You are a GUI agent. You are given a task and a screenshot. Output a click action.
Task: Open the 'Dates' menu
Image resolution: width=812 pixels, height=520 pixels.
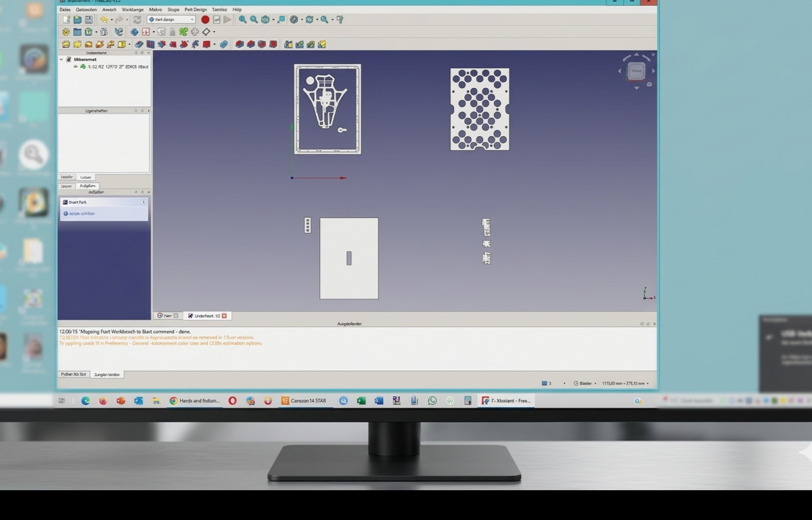tap(65, 9)
